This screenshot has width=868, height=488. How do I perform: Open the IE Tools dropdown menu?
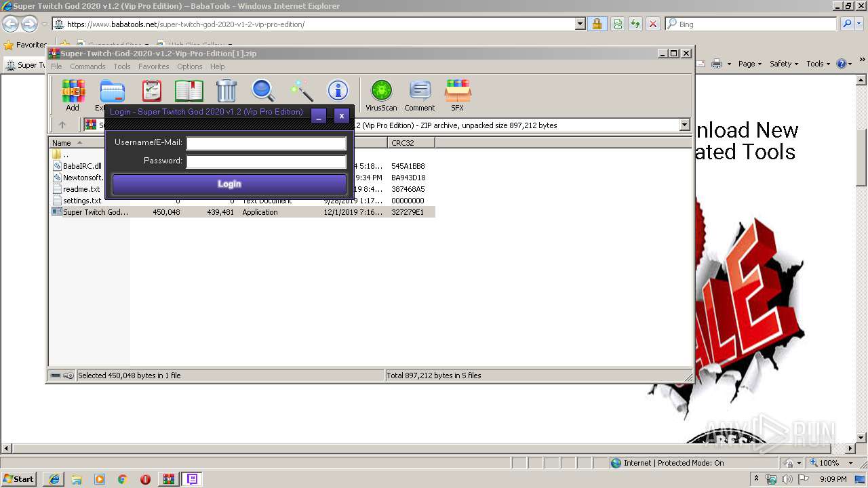click(x=818, y=64)
